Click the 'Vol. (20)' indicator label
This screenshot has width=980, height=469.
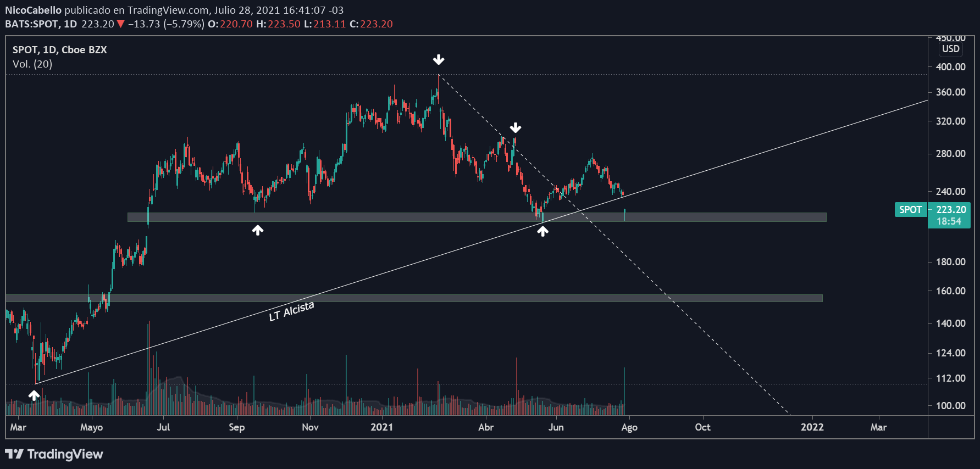click(x=32, y=64)
